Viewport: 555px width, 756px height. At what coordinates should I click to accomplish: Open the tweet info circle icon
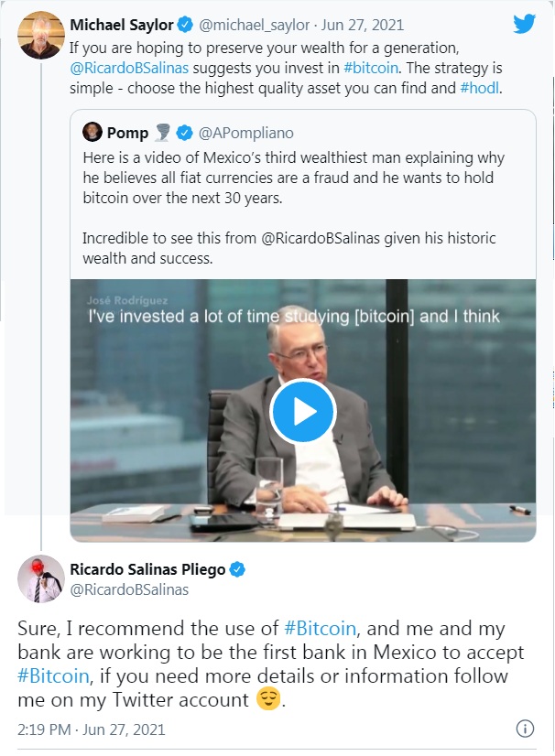[525, 729]
